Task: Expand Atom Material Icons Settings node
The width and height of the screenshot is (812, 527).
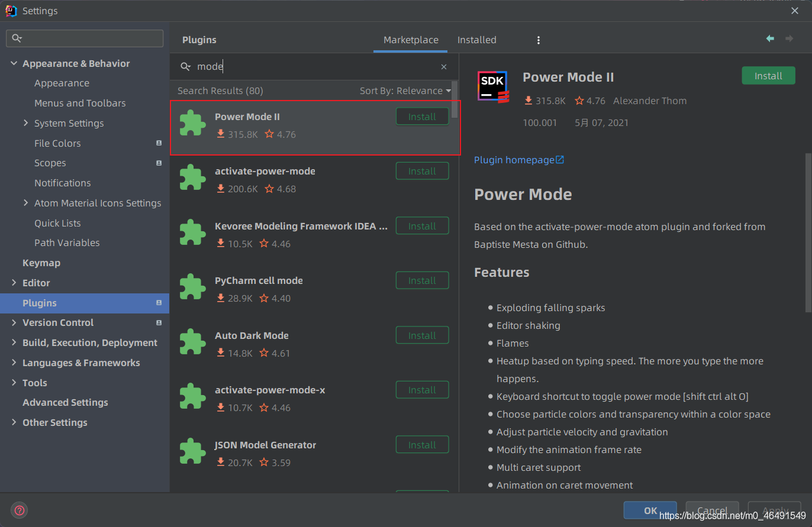Action: (x=25, y=203)
